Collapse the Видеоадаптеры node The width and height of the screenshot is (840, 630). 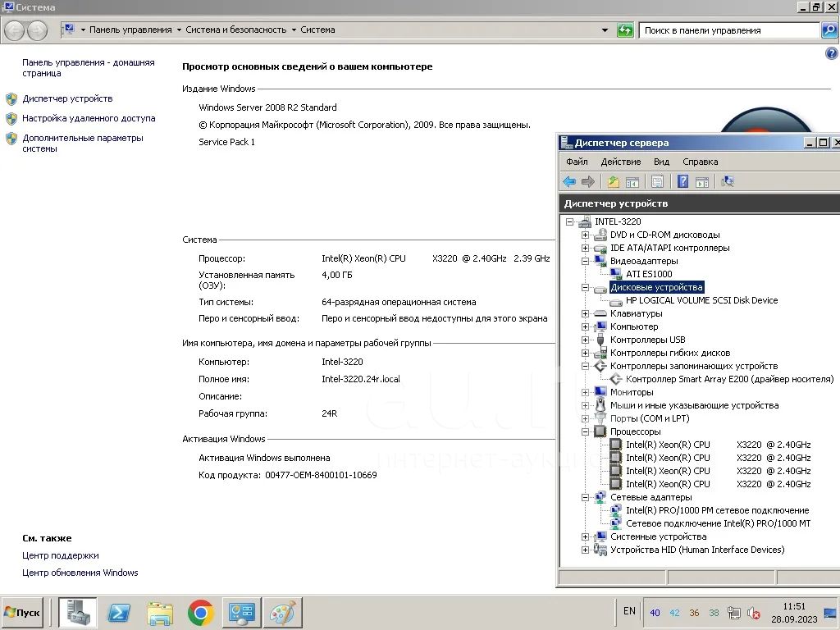click(586, 261)
